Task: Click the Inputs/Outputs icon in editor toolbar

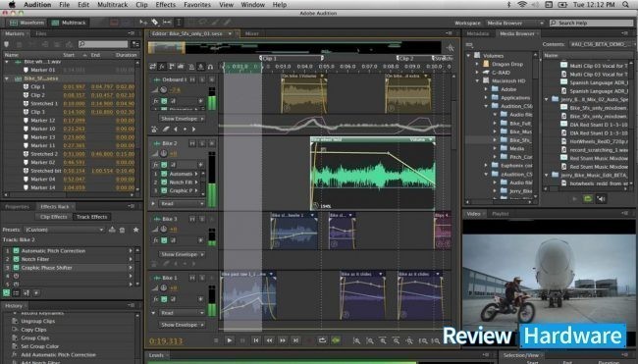Action: pyautogui.click(x=153, y=67)
